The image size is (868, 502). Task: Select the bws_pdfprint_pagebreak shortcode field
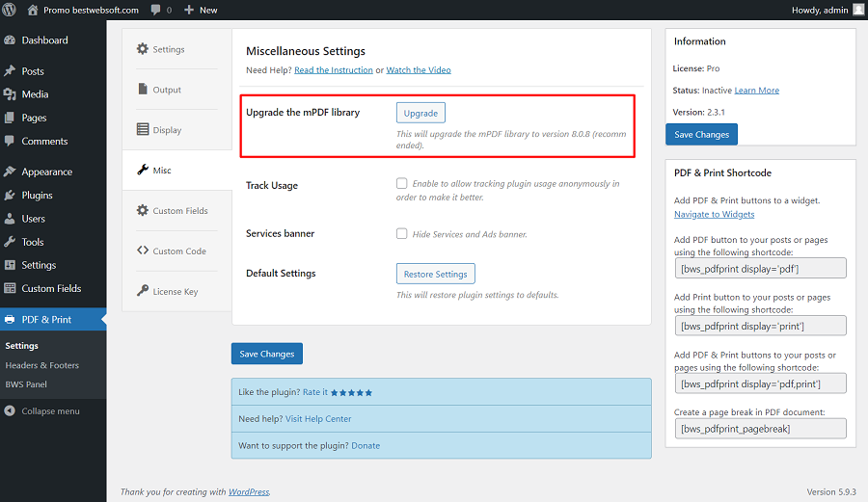pyautogui.click(x=761, y=429)
